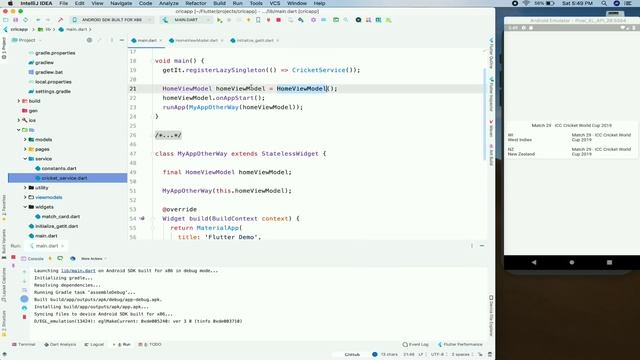This screenshot has height=360, width=640.
Task: Open the Dart Analysis tool window
Action: tap(60, 344)
